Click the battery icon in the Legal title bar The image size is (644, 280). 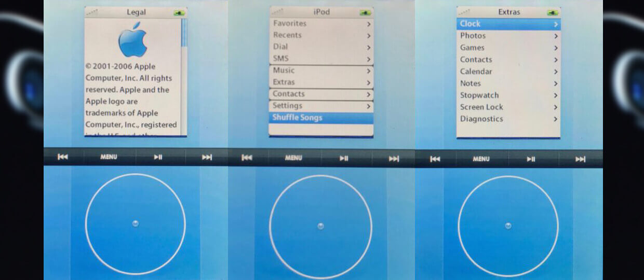(x=179, y=12)
